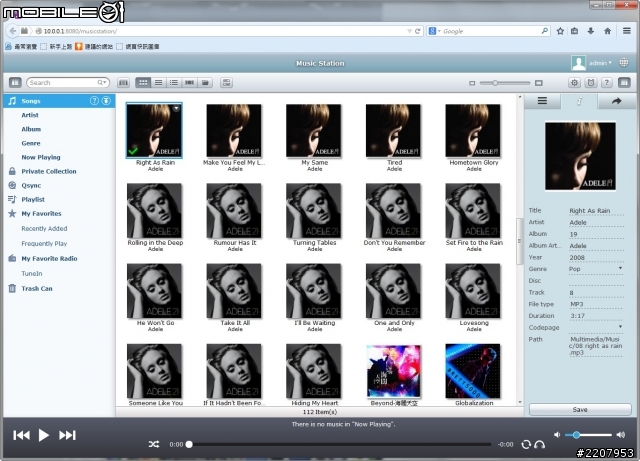Switch to the info tab in right panel
Screen dimensions: 640x461
pos(579,101)
